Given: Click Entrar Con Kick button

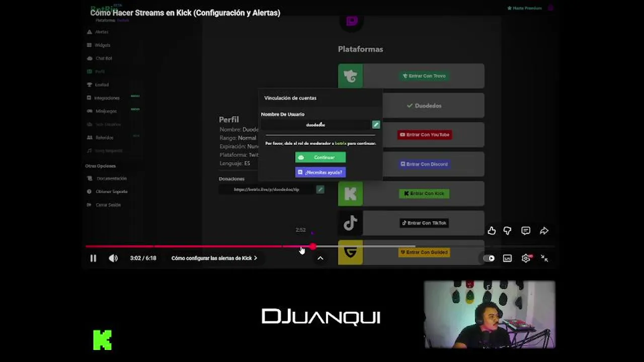Looking at the screenshot, I should pos(424,194).
